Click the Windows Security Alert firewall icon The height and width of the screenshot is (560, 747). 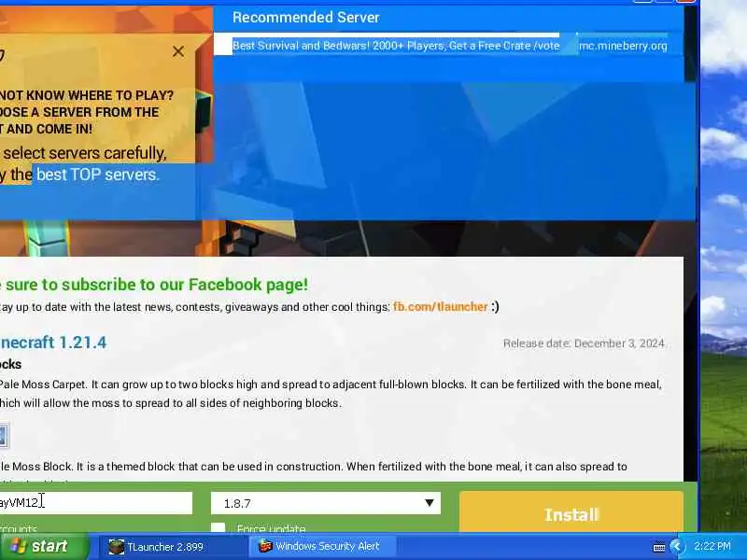[x=265, y=546]
